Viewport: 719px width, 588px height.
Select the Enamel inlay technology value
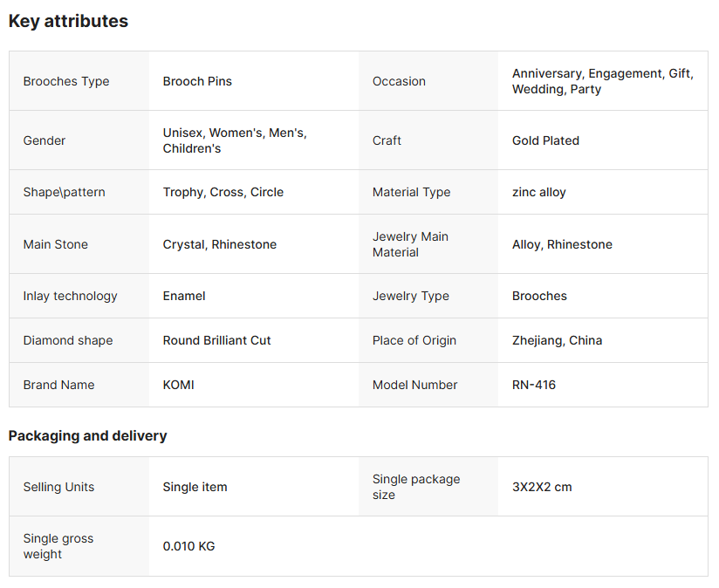click(184, 296)
